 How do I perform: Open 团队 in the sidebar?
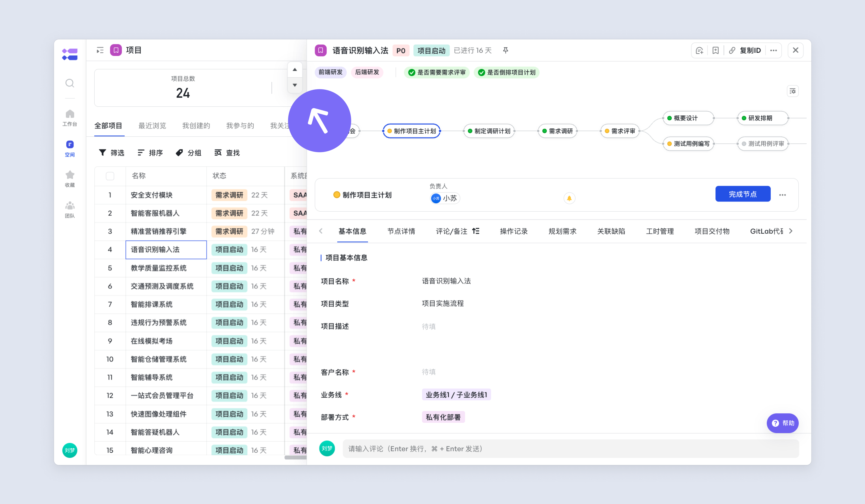click(x=70, y=209)
